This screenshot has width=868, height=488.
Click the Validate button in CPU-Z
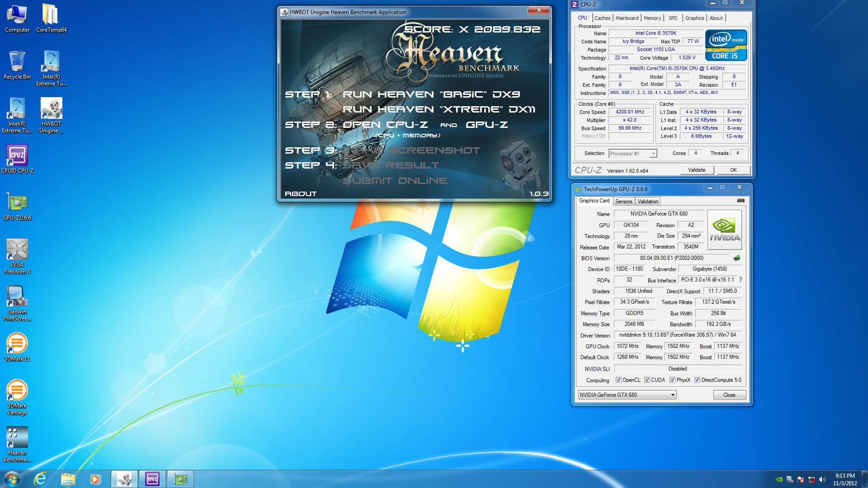point(697,170)
